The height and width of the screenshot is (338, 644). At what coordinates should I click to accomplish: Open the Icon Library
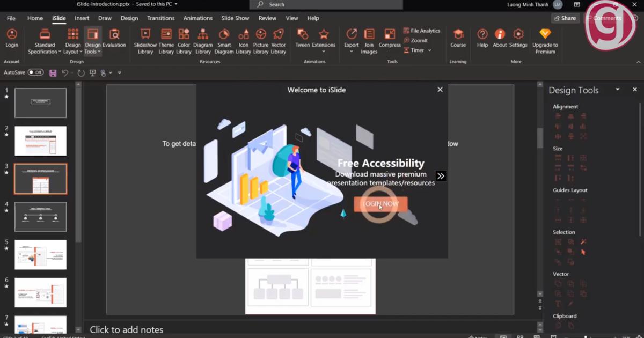pos(243,41)
